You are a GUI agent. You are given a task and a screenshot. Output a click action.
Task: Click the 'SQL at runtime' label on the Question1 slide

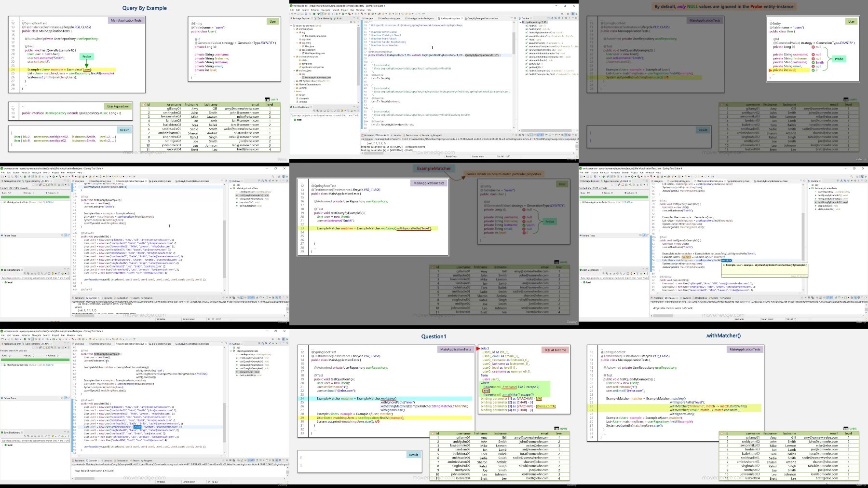(555, 349)
